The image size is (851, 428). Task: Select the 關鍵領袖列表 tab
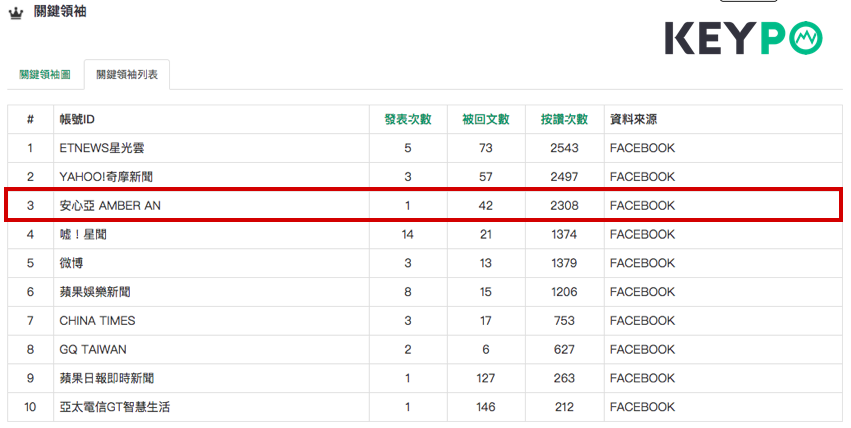(127, 74)
